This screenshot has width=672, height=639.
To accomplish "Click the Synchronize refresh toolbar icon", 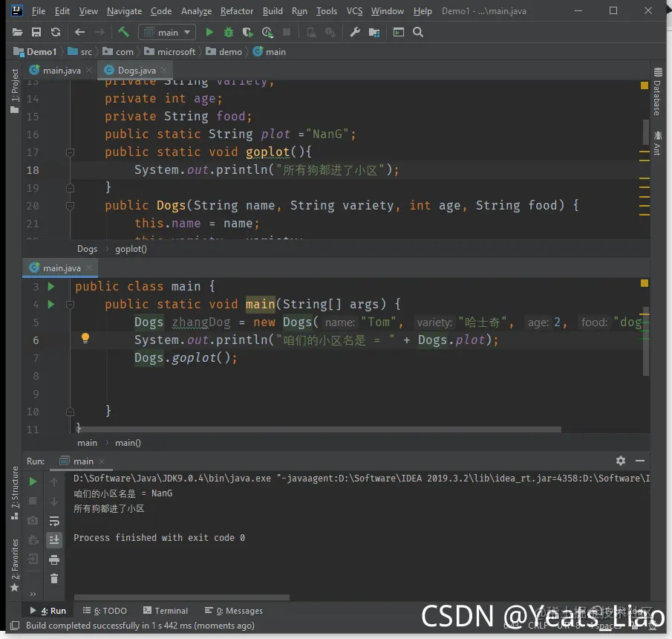I will pyautogui.click(x=56, y=32).
